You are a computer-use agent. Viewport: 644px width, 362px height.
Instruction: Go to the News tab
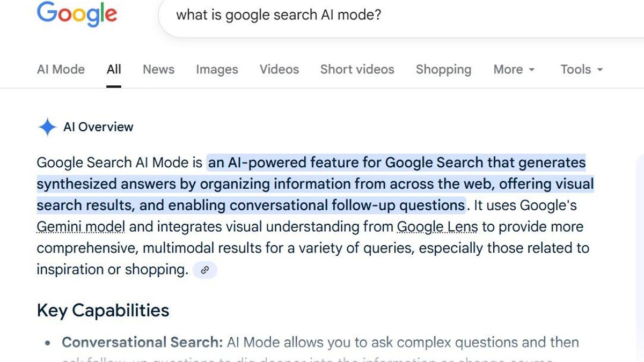(158, 70)
